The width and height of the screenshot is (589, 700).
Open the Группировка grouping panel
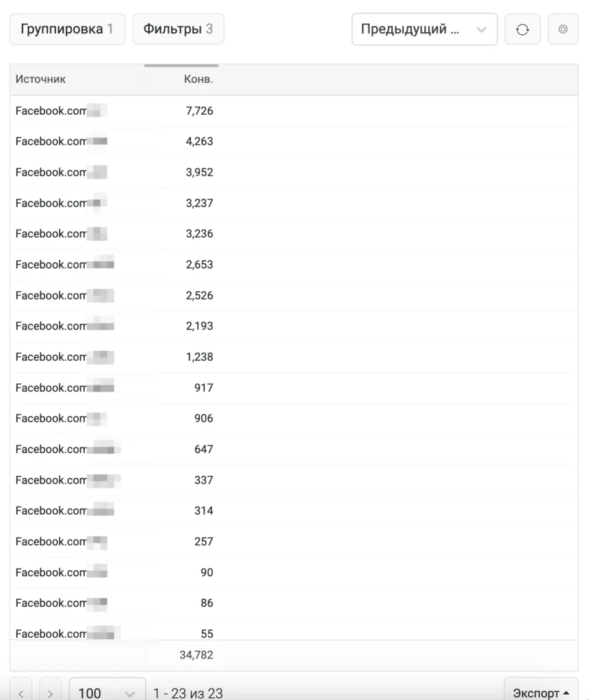click(68, 29)
